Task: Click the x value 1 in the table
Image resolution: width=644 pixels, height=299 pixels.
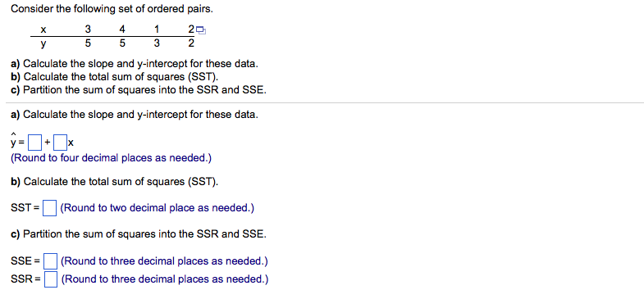Action: point(157,29)
